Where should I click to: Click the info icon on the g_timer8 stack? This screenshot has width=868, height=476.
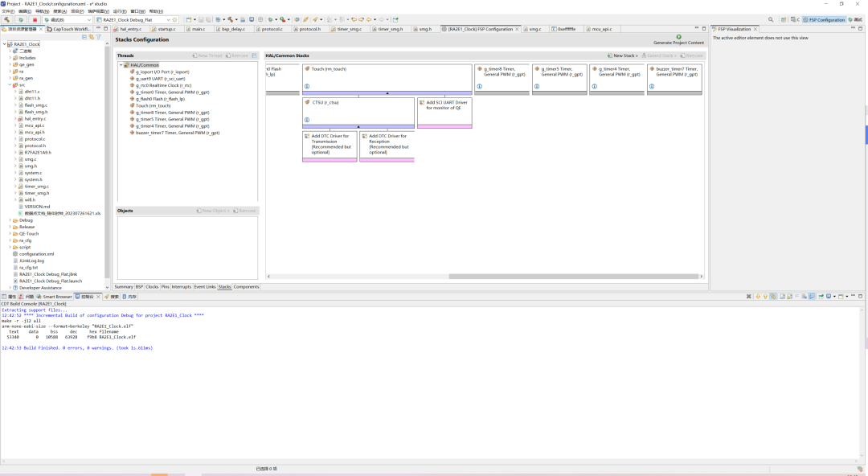pyautogui.click(x=480, y=87)
